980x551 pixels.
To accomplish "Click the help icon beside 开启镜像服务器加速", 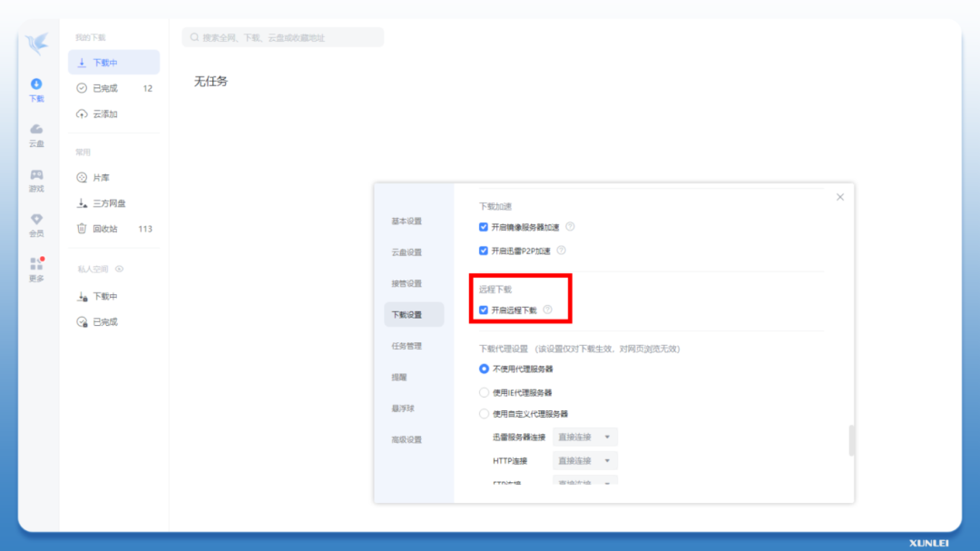I will point(570,227).
